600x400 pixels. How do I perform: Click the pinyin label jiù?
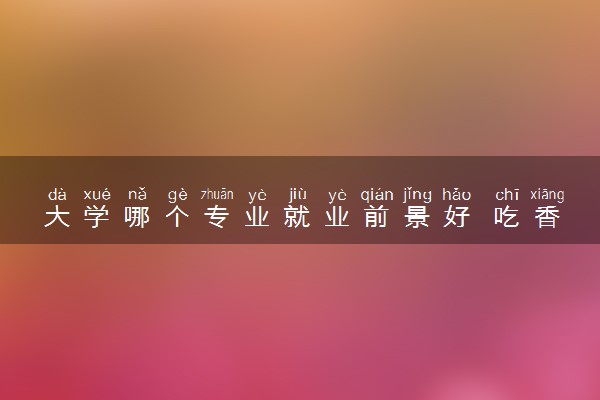pyautogui.click(x=298, y=194)
